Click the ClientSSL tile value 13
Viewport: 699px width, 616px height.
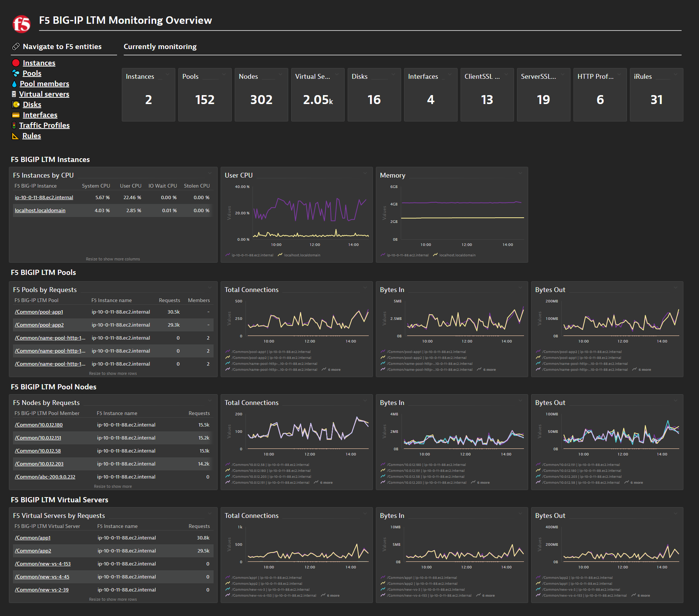point(487,100)
